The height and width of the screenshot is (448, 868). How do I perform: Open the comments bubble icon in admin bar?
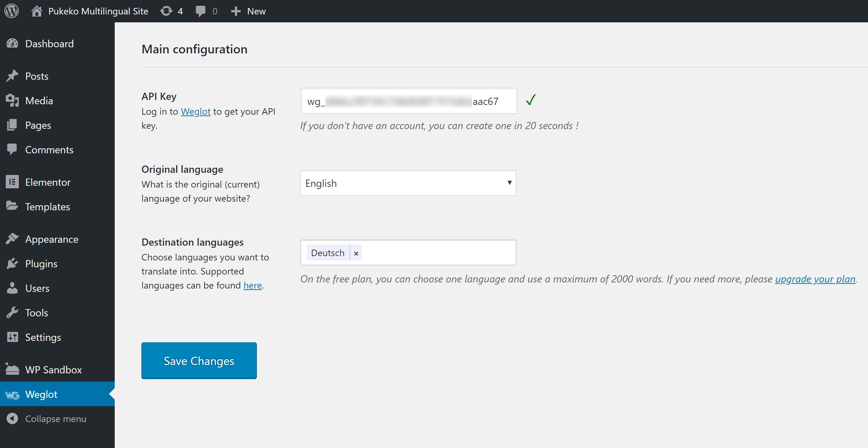[201, 11]
